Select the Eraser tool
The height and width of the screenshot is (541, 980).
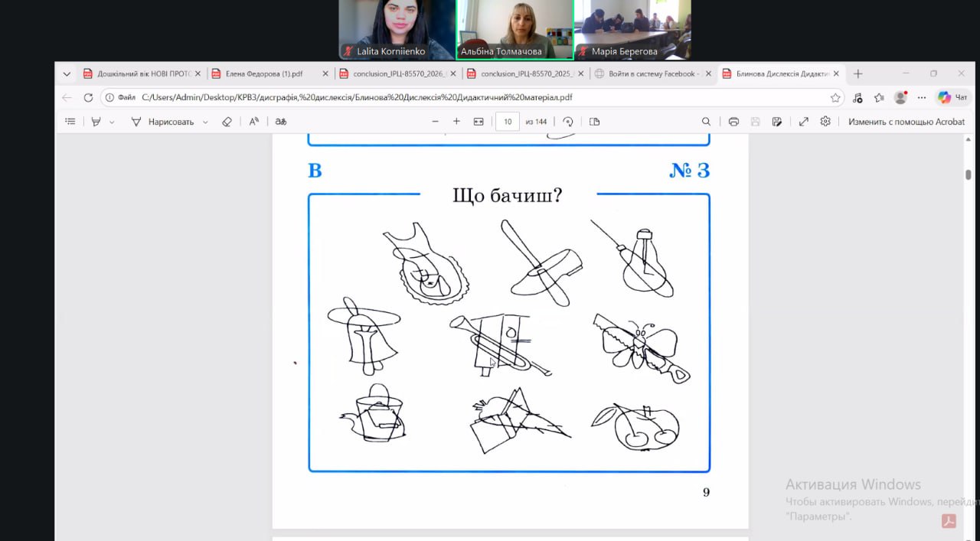[x=227, y=122]
